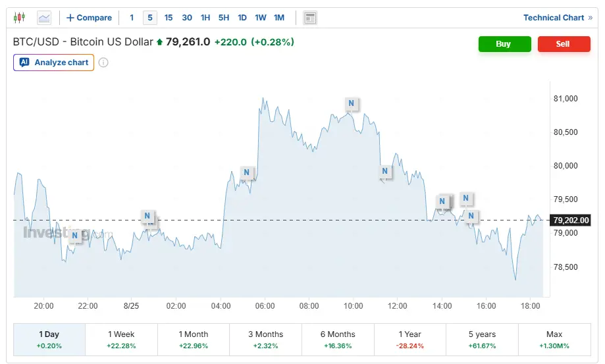Viewport: 605px width, 364px height.
Task: Click the plus icon for Compare
Action: pos(70,18)
